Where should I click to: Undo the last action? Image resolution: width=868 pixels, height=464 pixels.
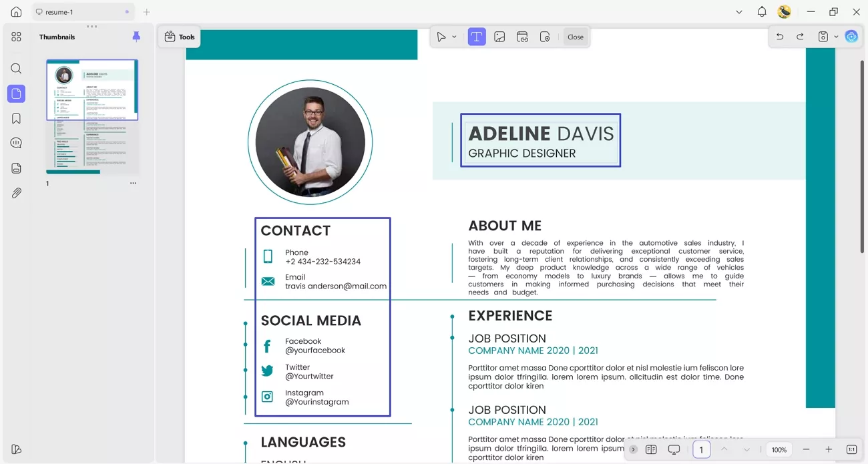(x=780, y=37)
